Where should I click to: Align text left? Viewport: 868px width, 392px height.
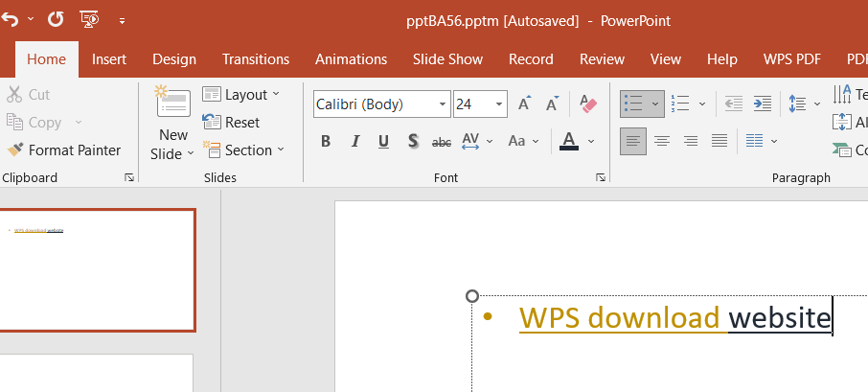click(x=633, y=141)
